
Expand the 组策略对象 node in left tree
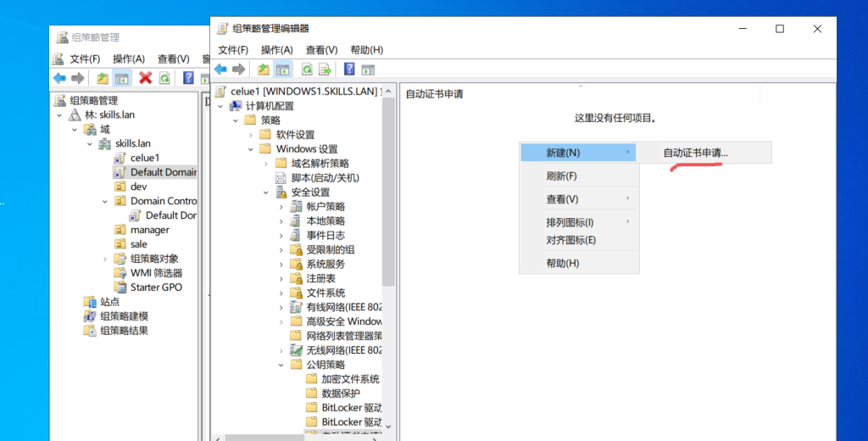click(105, 259)
